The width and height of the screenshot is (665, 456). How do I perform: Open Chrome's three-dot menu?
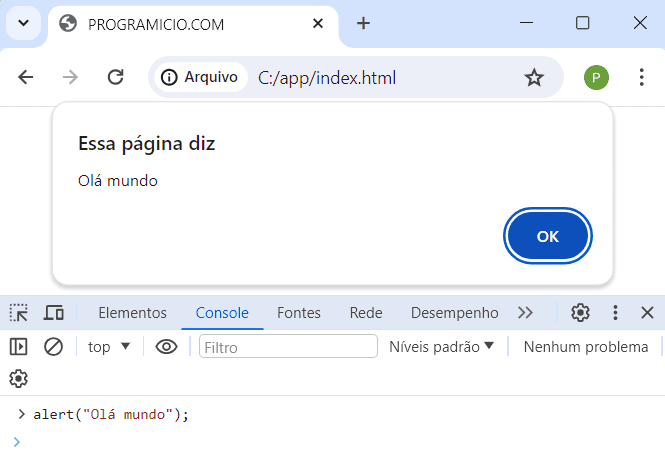(x=641, y=77)
